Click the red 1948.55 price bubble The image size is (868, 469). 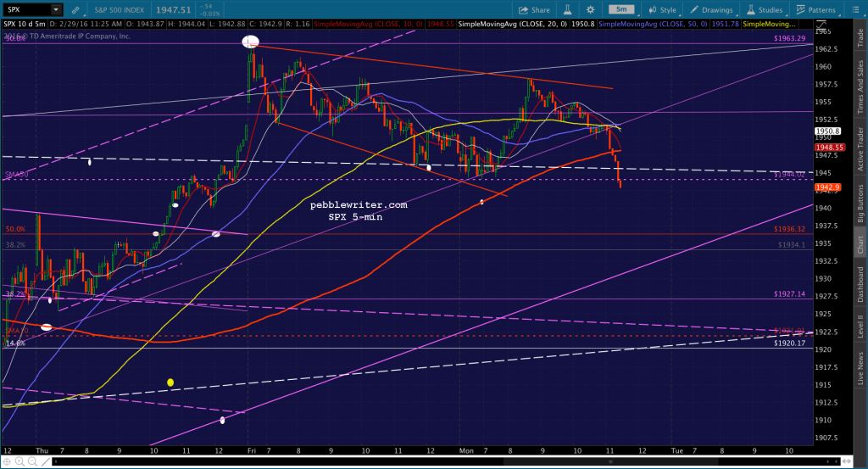[829, 148]
